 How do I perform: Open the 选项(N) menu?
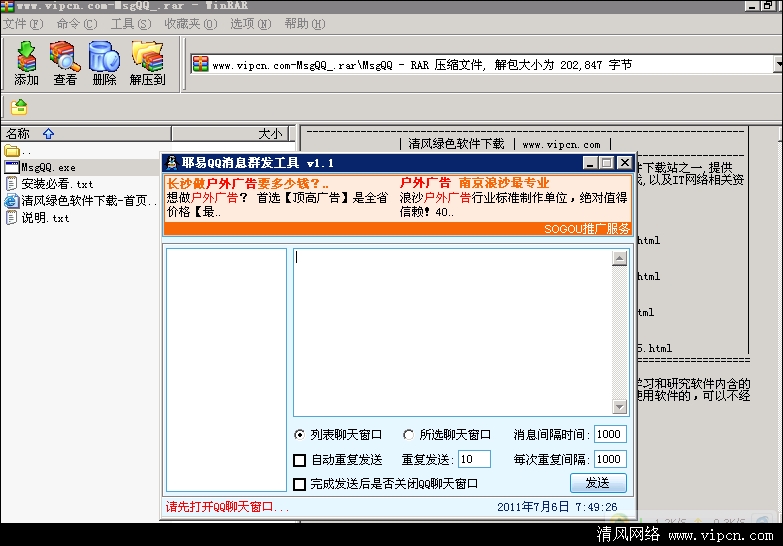(251, 24)
